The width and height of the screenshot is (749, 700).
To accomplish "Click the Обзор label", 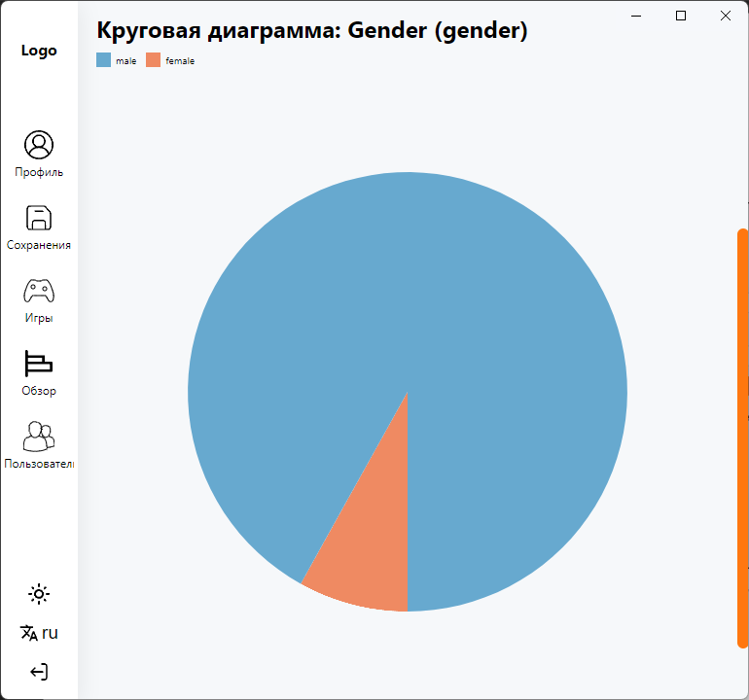I will (39, 391).
